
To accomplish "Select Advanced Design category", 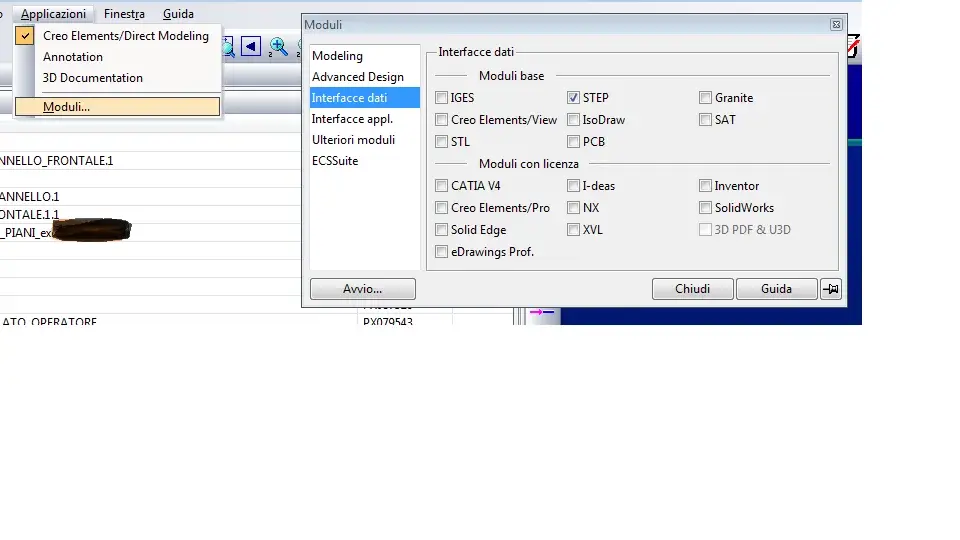I will tap(365, 77).
